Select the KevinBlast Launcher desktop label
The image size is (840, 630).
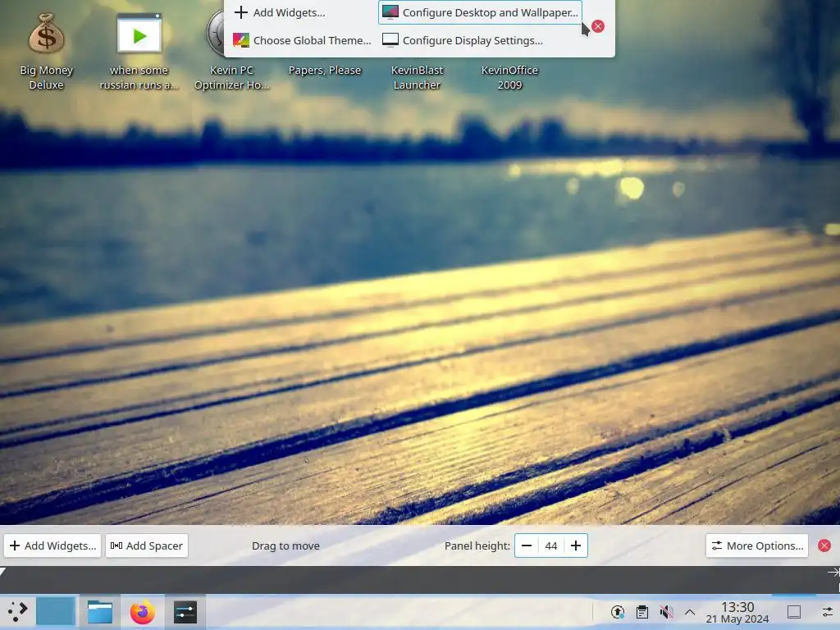click(x=418, y=77)
